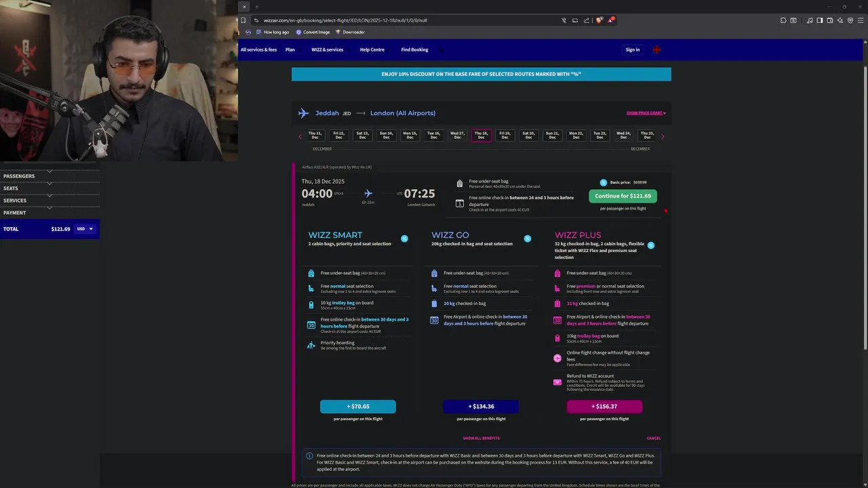
Task: Click the Sign in button
Action: coord(633,49)
